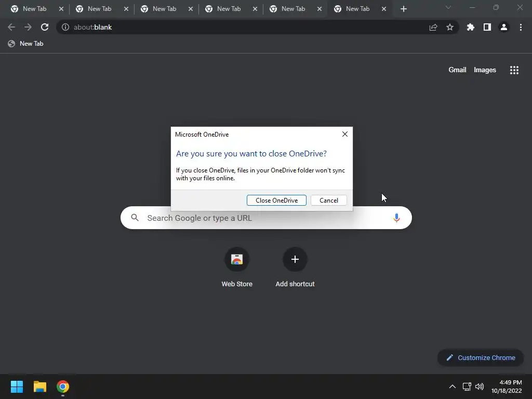Click Cancel in OneDrive dialog
Image resolution: width=532 pixels, height=399 pixels.
(x=329, y=200)
